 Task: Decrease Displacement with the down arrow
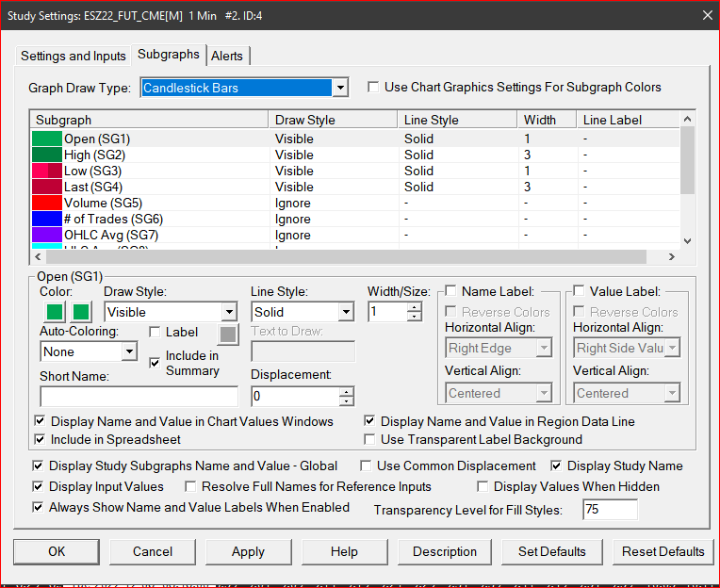(x=347, y=402)
